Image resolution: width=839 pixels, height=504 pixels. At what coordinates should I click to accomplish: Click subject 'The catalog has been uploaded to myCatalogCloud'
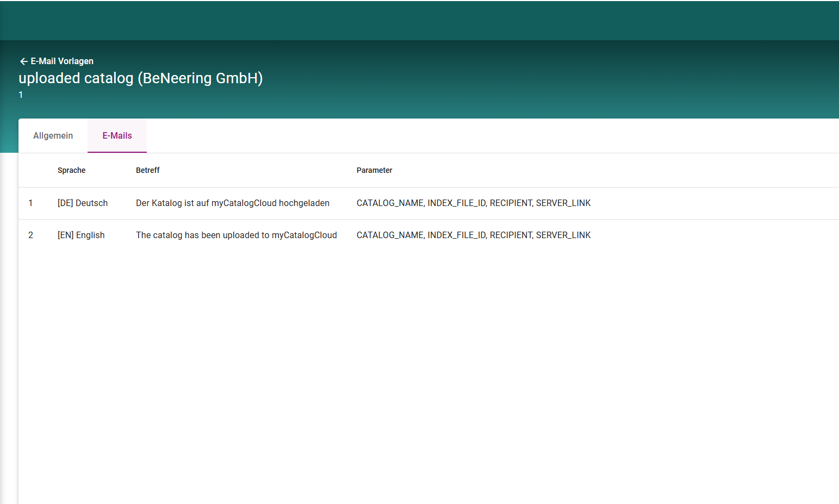[237, 235]
